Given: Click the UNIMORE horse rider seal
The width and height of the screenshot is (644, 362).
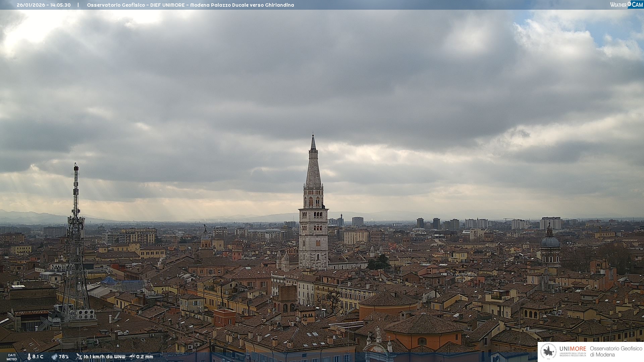Looking at the screenshot, I should pos(548,351).
